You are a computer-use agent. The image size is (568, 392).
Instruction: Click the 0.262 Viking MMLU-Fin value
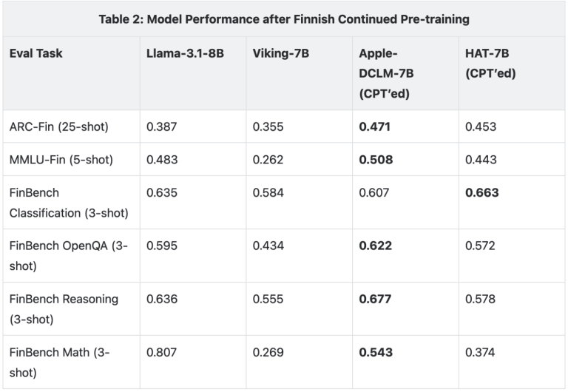(x=268, y=160)
